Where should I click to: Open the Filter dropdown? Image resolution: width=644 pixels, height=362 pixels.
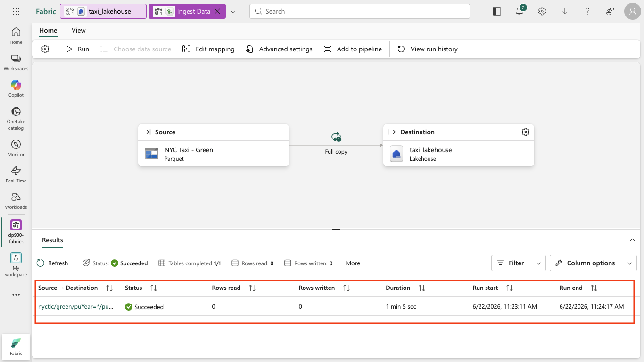tap(519, 263)
